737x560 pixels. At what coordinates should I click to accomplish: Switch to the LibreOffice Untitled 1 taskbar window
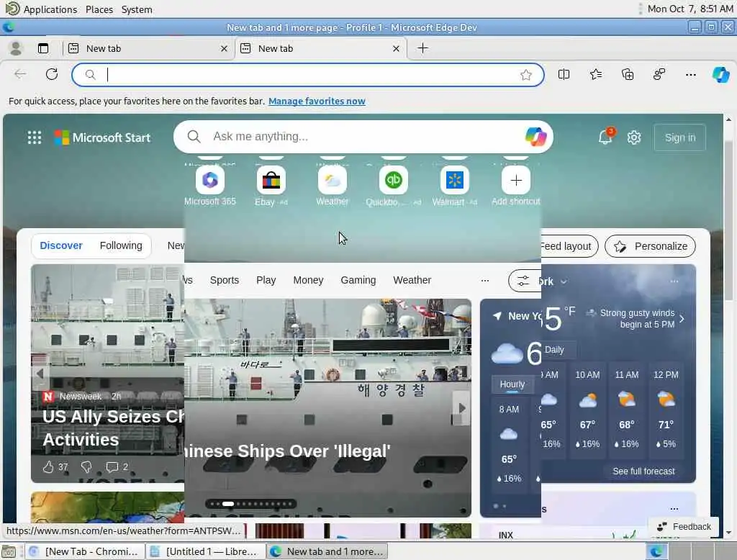(205, 551)
